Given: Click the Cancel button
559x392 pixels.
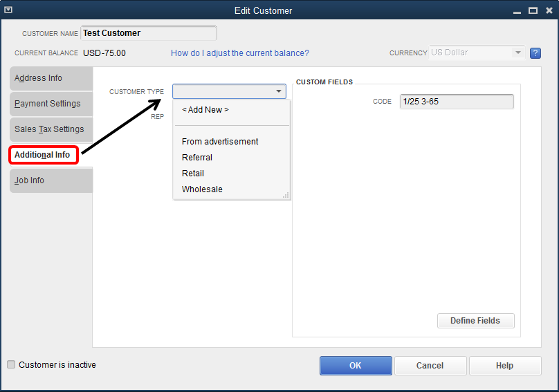Looking at the screenshot, I should click(x=430, y=366).
